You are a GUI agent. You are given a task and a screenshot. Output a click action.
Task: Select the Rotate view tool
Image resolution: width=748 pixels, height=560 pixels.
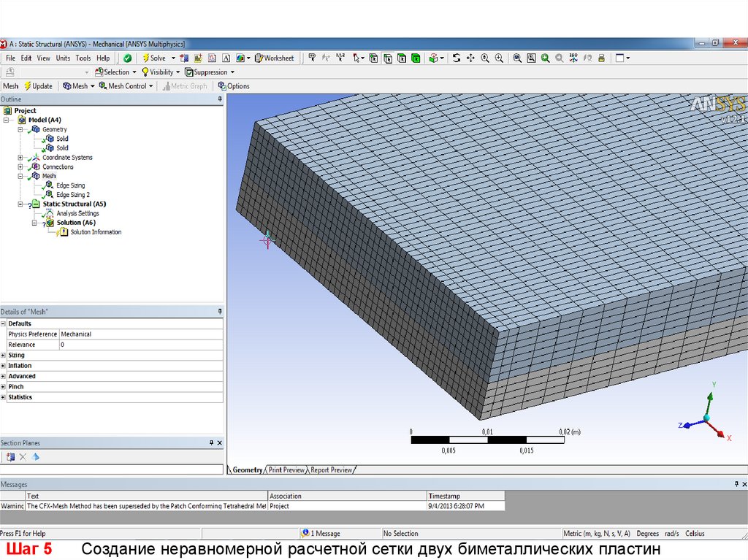pyautogui.click(x=457, y=58)
